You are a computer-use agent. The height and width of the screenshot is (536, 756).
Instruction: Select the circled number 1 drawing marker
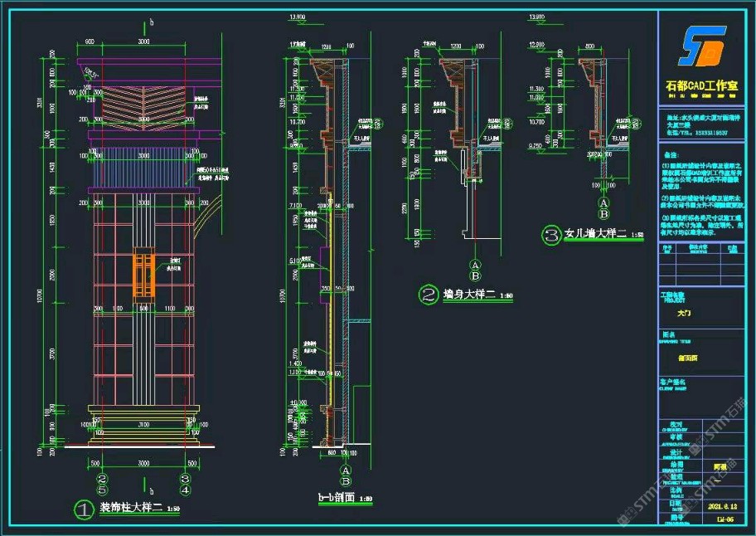pos(83,510)
